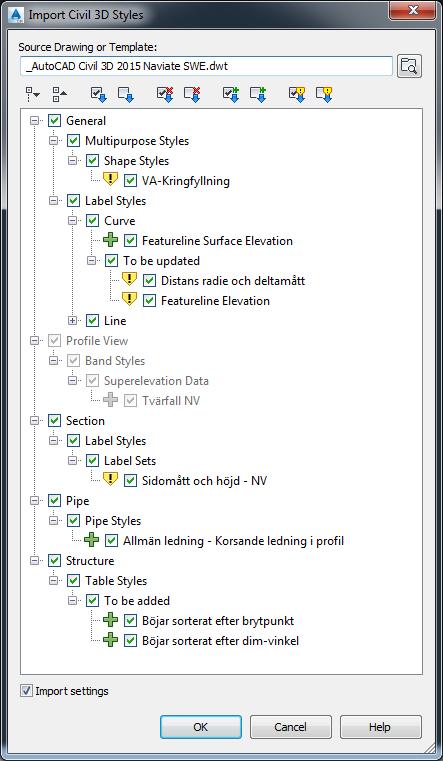Open Help for this dialog
This screenshot has width=443, height=761.
tap(380, 727)
